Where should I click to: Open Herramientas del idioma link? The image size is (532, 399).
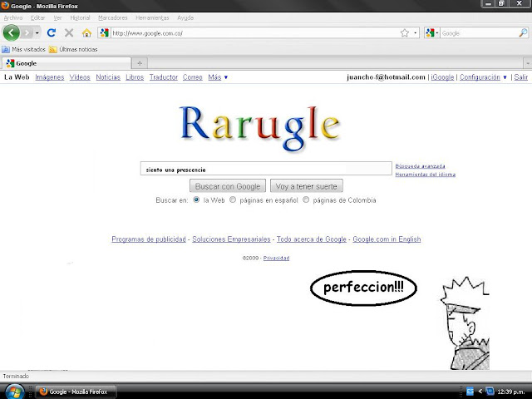[425, 175]
